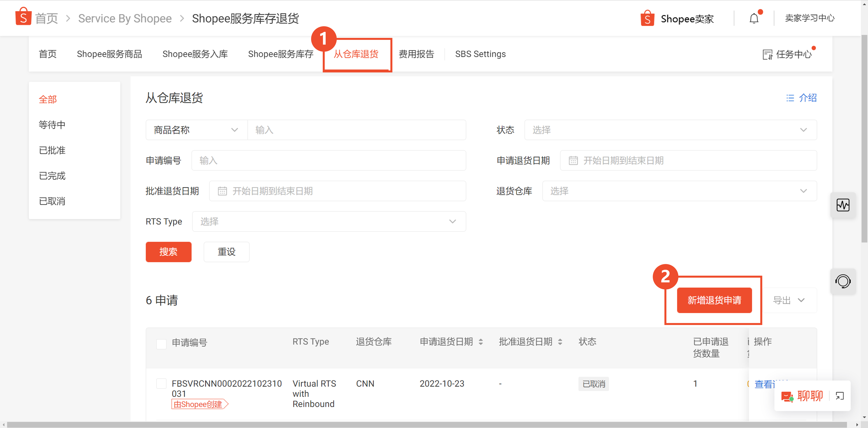Open the 申请退货日期 date range field
Image resolution: width=868 pixels, height=428 pixels.
[688, 160]
